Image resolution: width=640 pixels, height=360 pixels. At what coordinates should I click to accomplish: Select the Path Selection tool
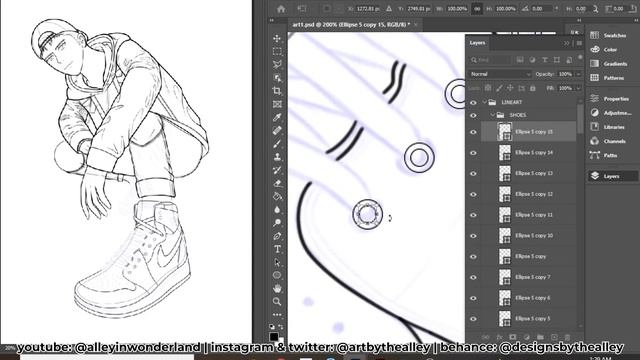click(x=277, y=262)
